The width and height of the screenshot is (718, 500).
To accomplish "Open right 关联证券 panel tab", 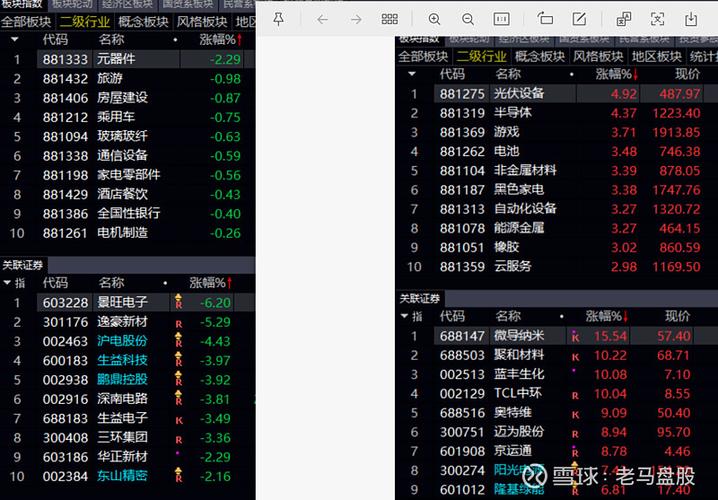I will tap(420, 299).
